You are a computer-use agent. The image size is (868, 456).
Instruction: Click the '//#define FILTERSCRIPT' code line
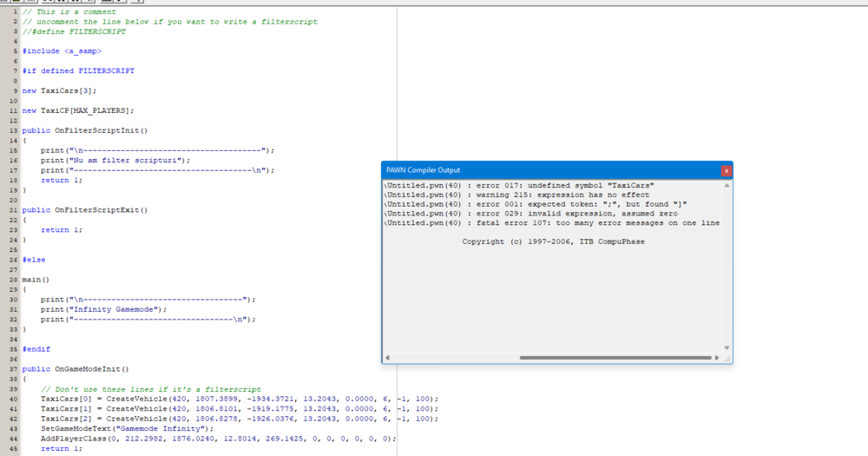74,31
